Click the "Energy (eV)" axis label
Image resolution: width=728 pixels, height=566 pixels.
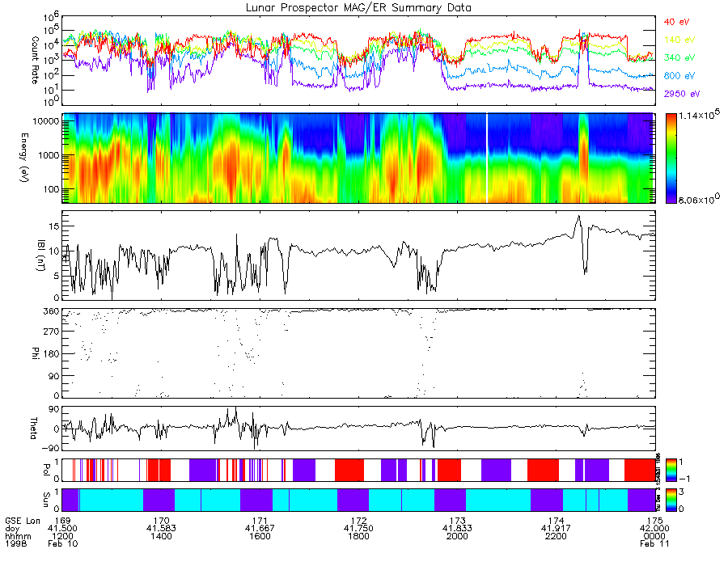[23, 158]
